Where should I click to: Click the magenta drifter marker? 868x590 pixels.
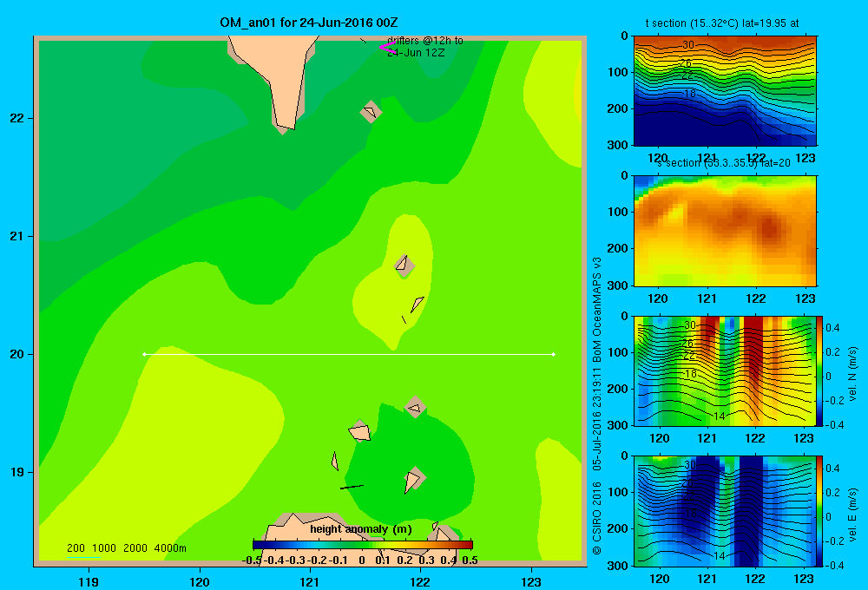point(387,48)
